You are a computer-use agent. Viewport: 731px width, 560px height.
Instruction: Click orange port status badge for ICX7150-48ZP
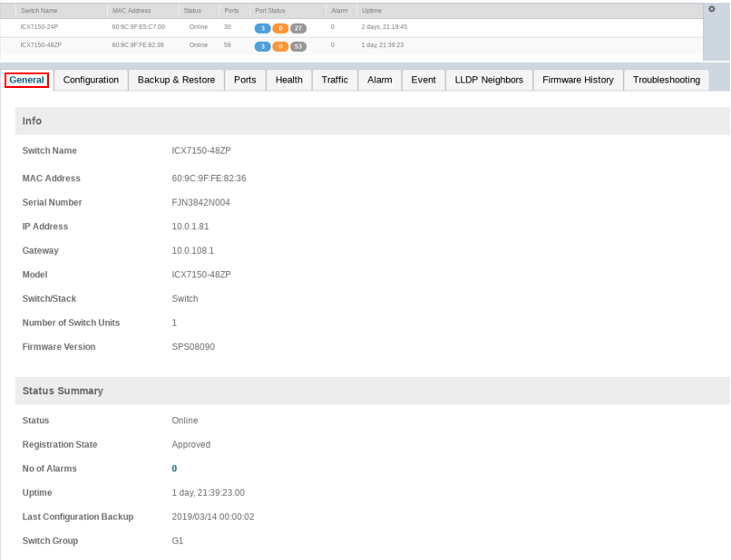[x=280, y=45]
